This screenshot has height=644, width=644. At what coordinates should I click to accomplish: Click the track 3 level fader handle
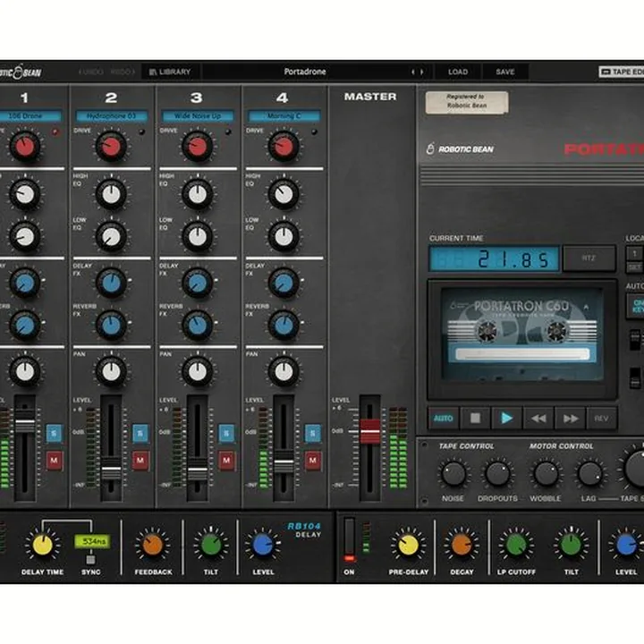click(x=198, y=470)
